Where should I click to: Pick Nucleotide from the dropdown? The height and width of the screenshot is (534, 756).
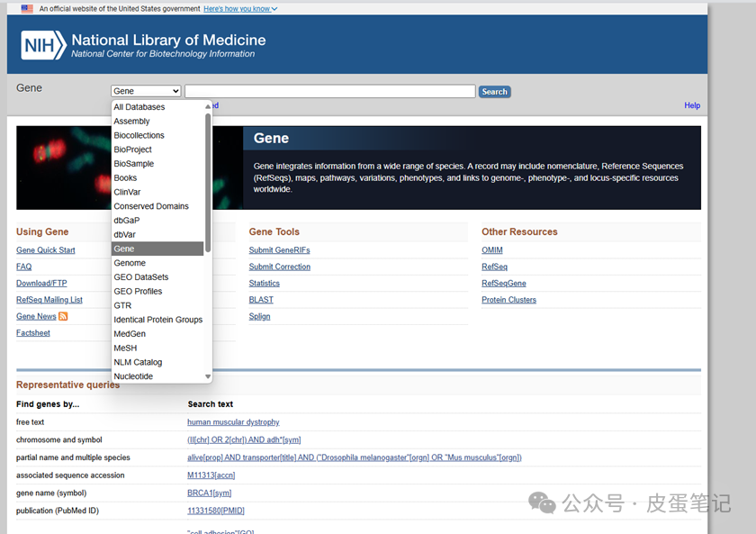(157, 376)
